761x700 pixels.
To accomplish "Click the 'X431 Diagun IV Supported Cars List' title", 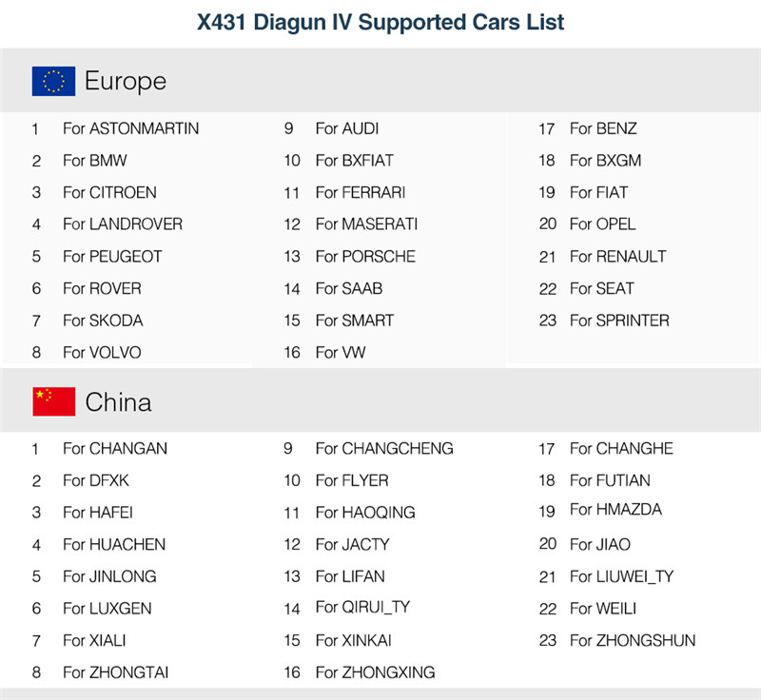I will 380,22.
